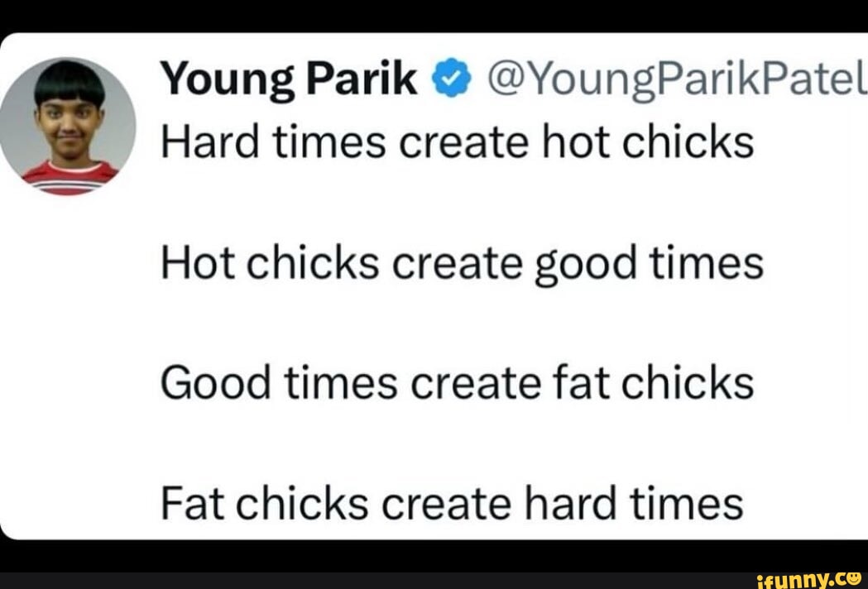This screenshot has width=868, height=589.
Task: Open the @YoungParikPatel handle link
Action: click(x=673, y=81)
